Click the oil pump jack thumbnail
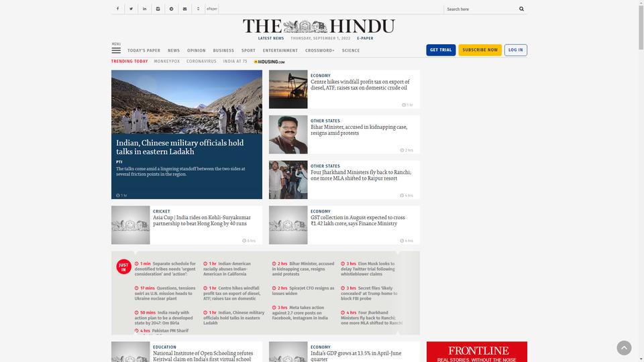 tap(288, 89)
